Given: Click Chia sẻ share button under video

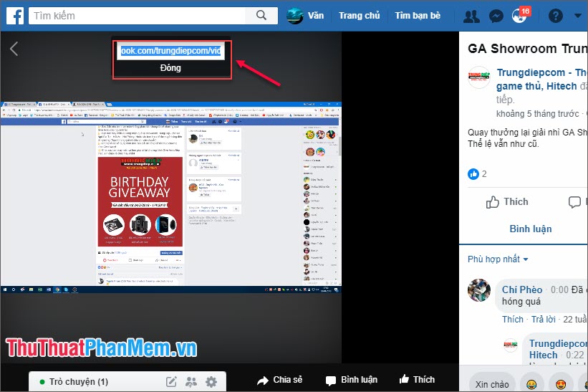Looking at the screenshot, I should coord(280,380).
